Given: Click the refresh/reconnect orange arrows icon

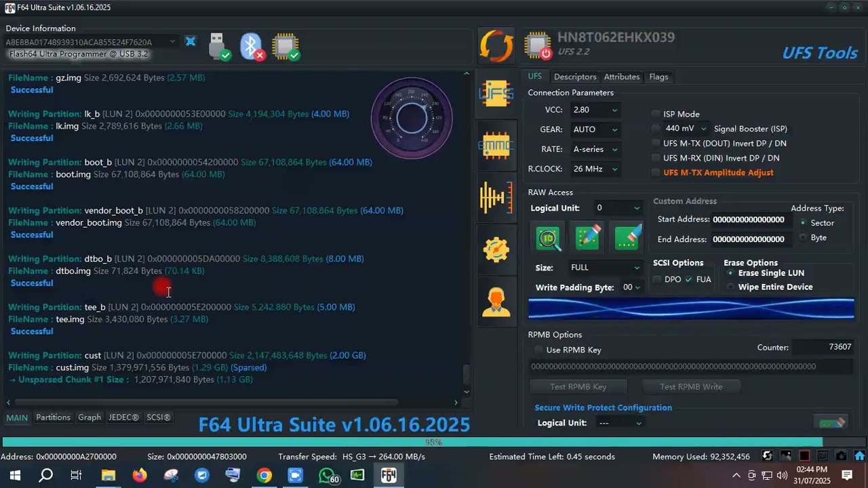Looking at the screenshot, I should click(496, 46).
